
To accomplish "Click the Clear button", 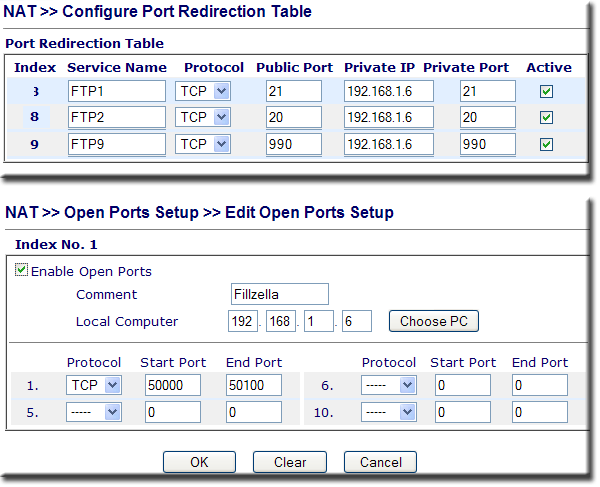I will point(290,462).
